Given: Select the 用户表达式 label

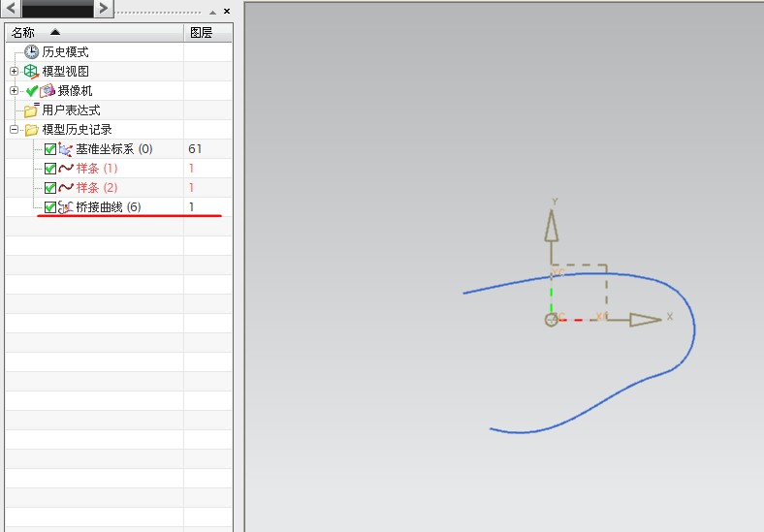Looking at the screenshot, I should [x=71, y=110].
